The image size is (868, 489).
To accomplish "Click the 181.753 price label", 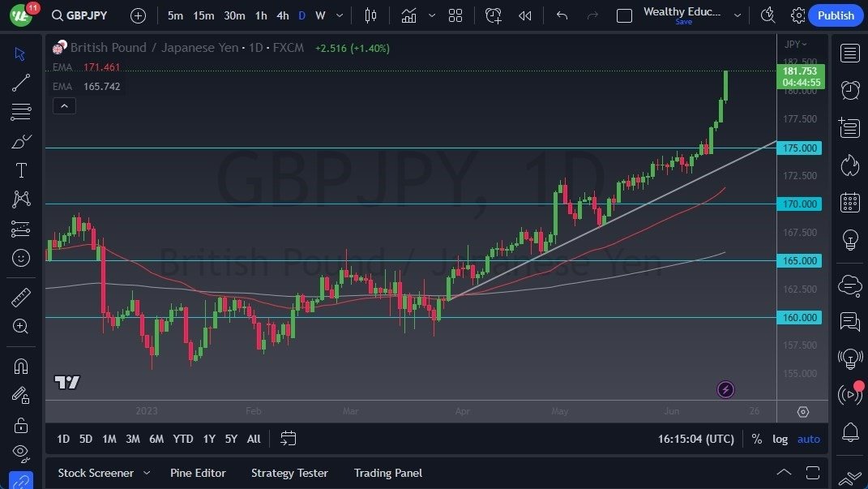I will point(799,71).
